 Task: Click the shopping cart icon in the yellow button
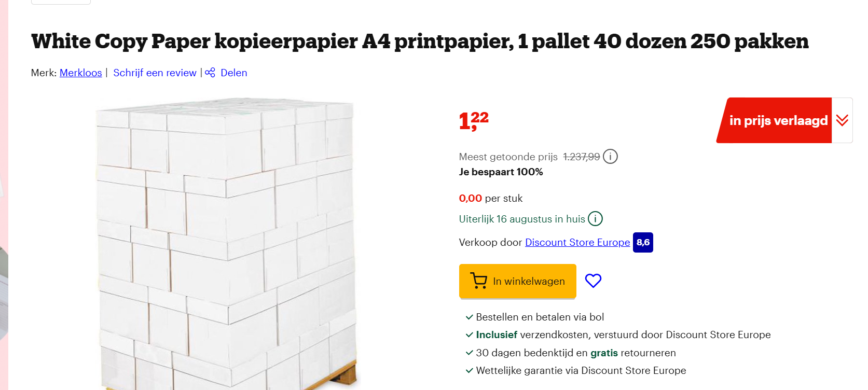pos(478,281)
